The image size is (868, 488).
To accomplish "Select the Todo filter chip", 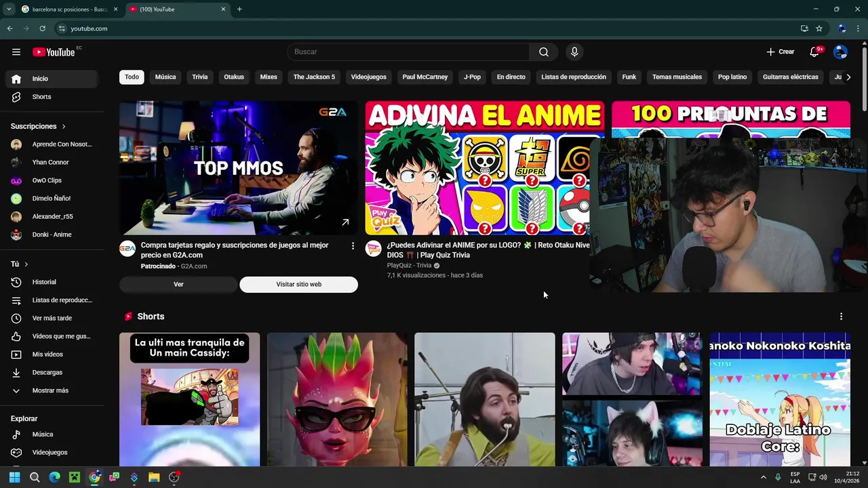I will [132, 77].
